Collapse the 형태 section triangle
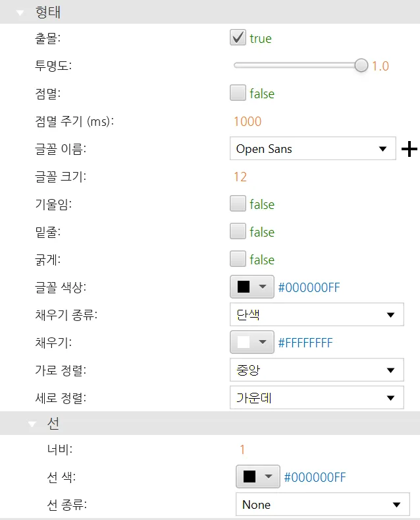The width and height of the screenshot is (420, 520). [20, 12]
